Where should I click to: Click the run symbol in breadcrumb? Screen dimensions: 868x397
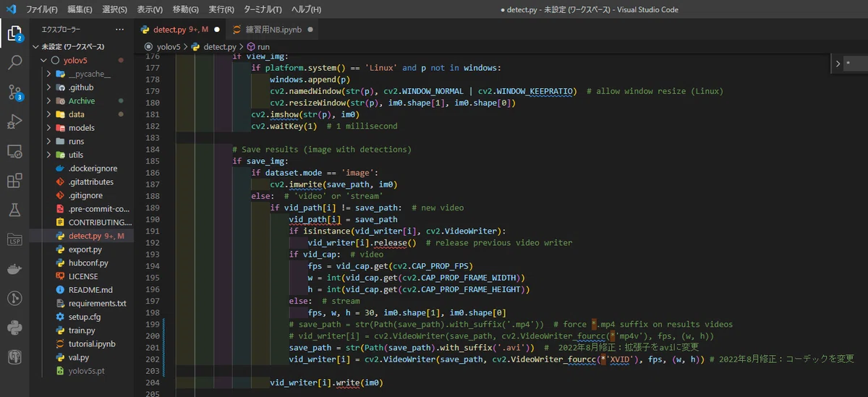pyautogui.click(x=258, y=47)
